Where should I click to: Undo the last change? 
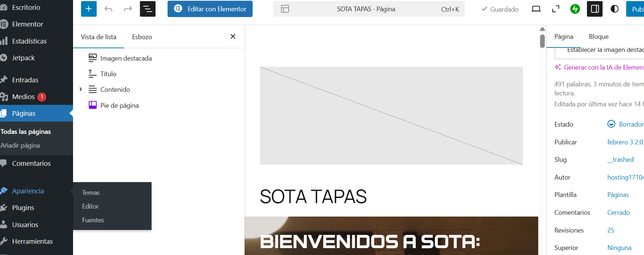(108, 9)
